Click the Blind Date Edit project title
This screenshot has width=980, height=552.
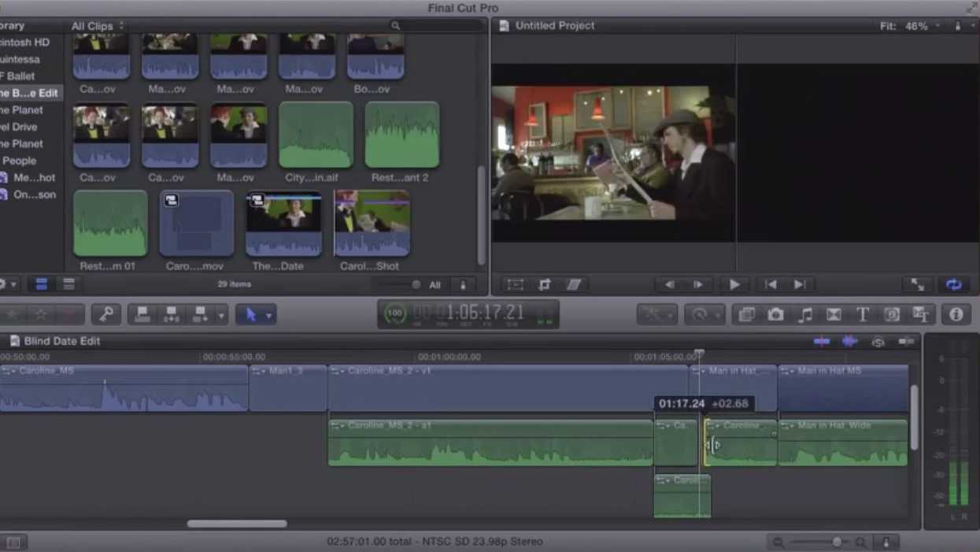(x=62, y=341)
